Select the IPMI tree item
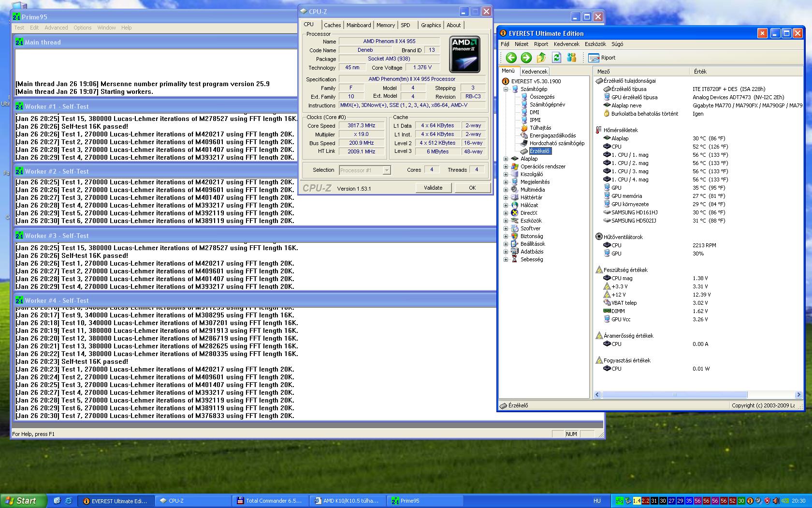 [531, 120]
